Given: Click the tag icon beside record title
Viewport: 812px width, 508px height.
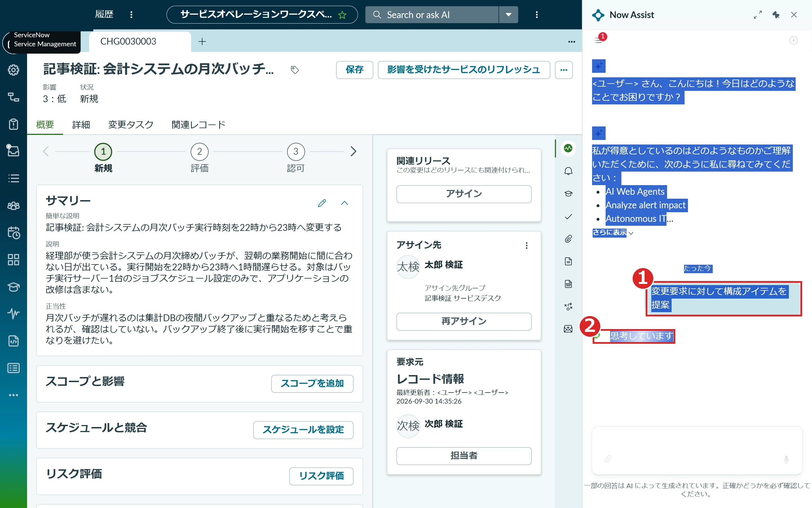Looking at the screenshot, I should pyautogui.click(x=295, y=70).
